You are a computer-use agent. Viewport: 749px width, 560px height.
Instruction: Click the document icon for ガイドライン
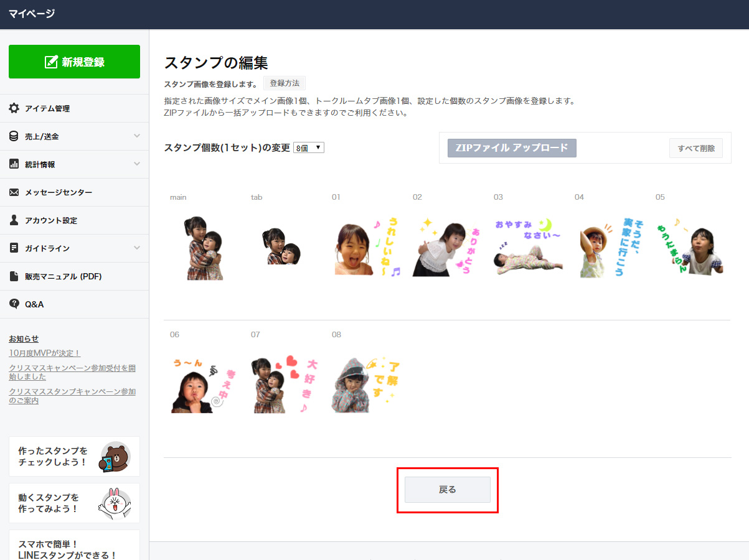pos(14,248)
